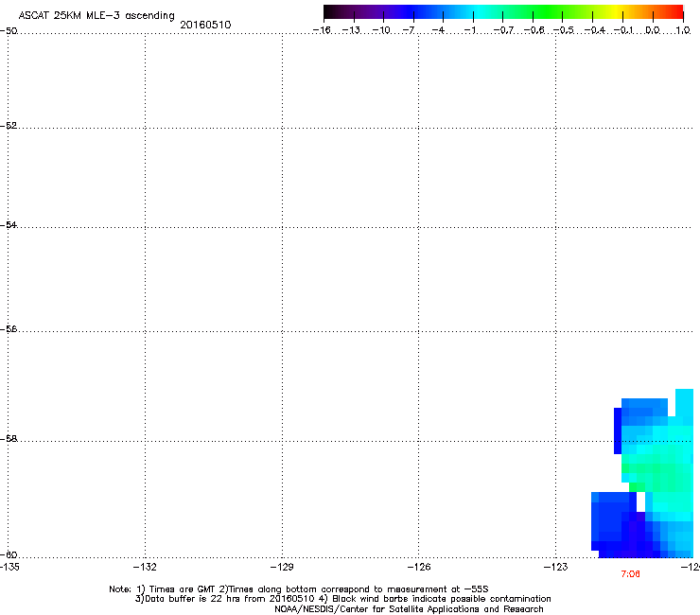The image size is (700, 615).
Task: Click the "Times are GMT" note line
Action: click(299, 589)
